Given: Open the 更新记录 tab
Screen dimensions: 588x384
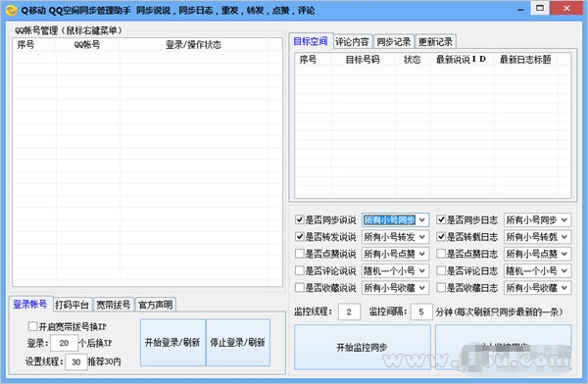Looking at the screenshot, I should tap(435, 41).
